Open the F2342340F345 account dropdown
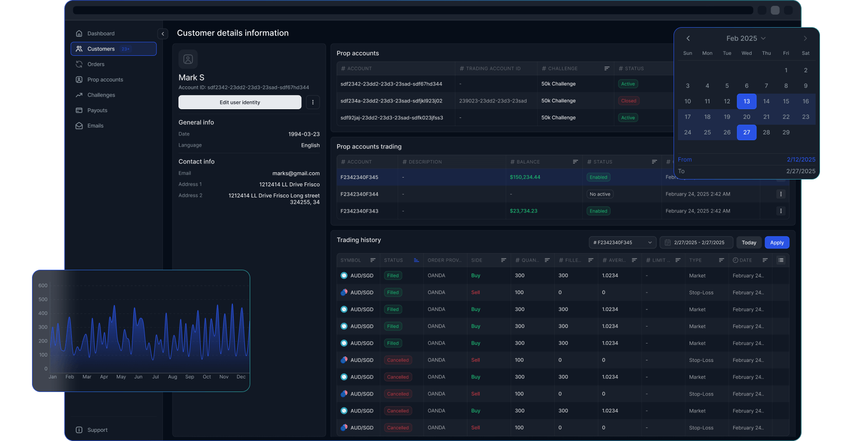The image size is (868, 441). point(622,242)
